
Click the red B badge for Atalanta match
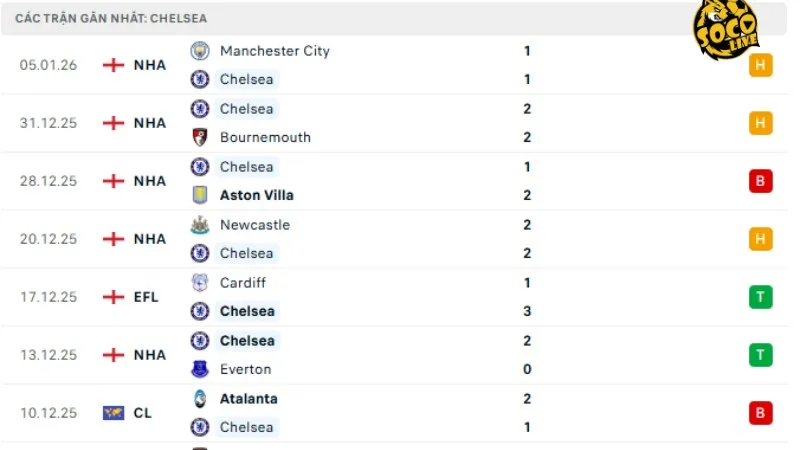[x=760, y=412]
